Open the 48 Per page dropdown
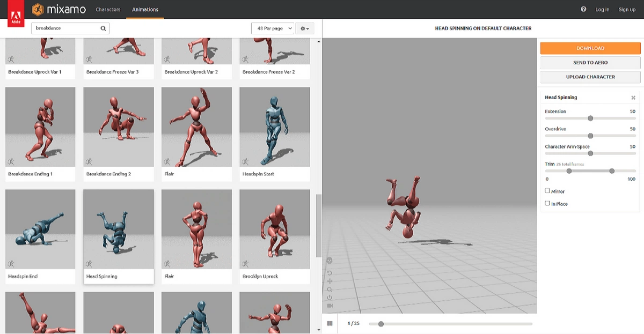 [273, 28]
